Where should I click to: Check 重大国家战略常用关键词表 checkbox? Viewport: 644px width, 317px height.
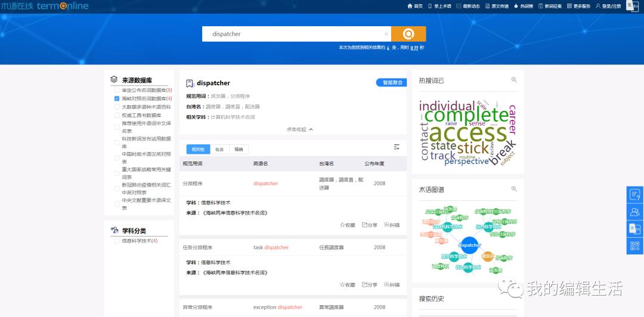pyautogui.click(x=117, y=173)
